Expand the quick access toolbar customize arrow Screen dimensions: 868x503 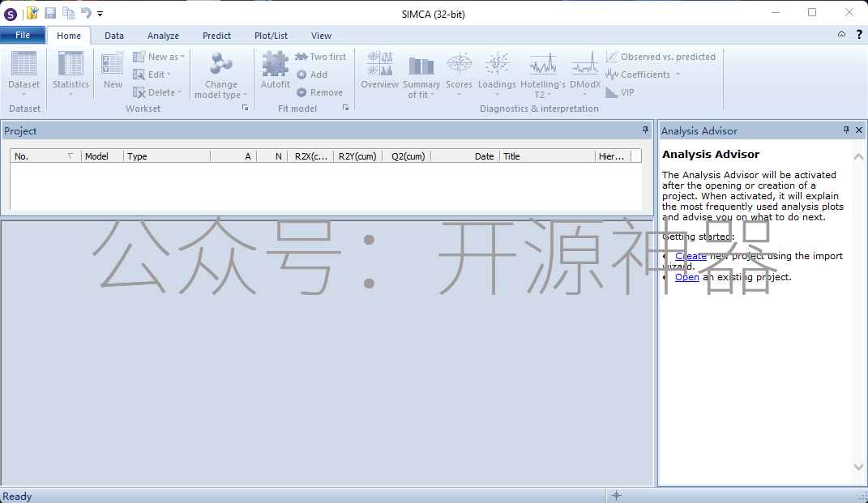click(x=100, y=13)
